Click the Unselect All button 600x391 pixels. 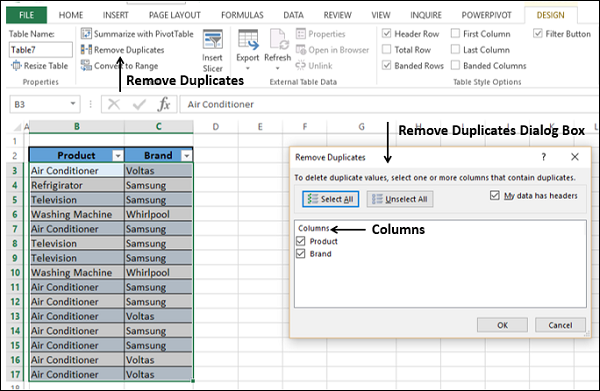(400, 199)
